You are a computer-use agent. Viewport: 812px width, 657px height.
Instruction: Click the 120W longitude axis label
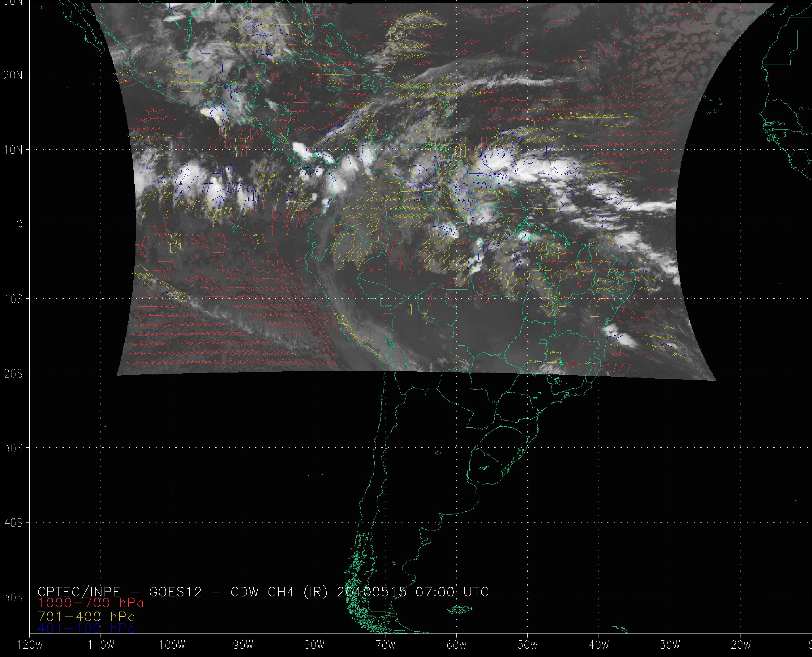tap(30, 645)
